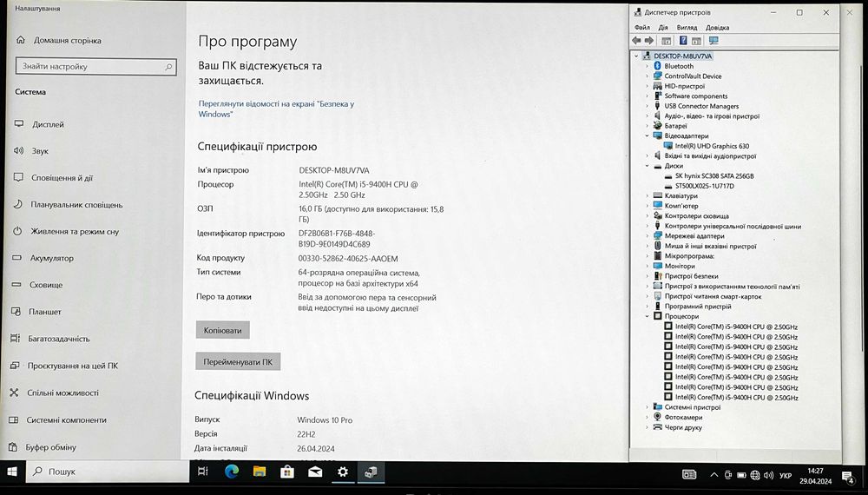Viewport: 868px width, 495px height.
Task: Open the Файл menu in Device Manager
Action: pyautogui.click(x=642, y=27)
